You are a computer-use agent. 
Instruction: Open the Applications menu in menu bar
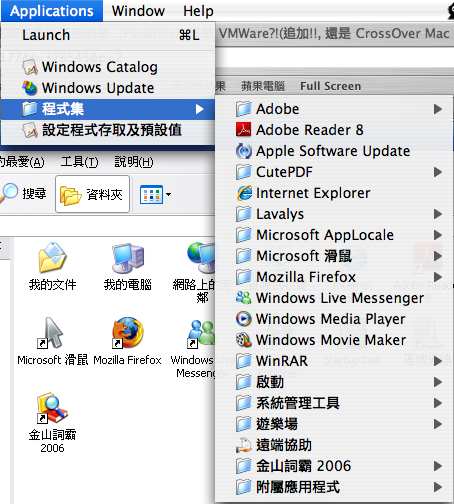(x=52, y=11)
